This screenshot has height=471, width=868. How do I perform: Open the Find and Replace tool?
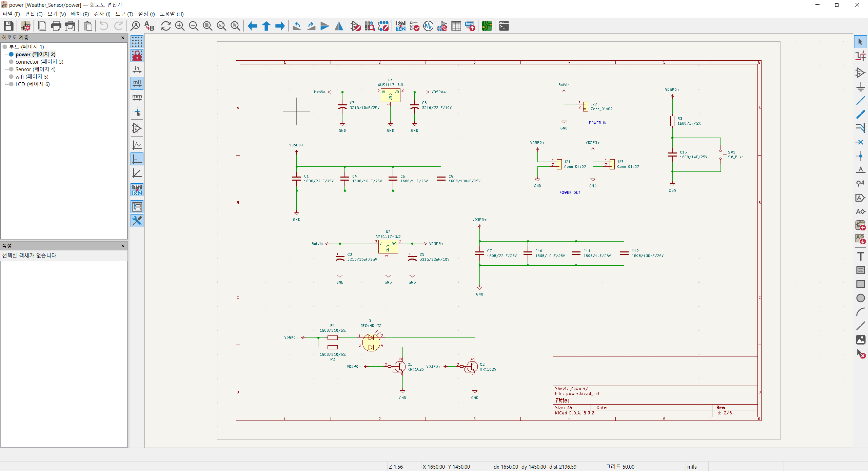[149, 26]
